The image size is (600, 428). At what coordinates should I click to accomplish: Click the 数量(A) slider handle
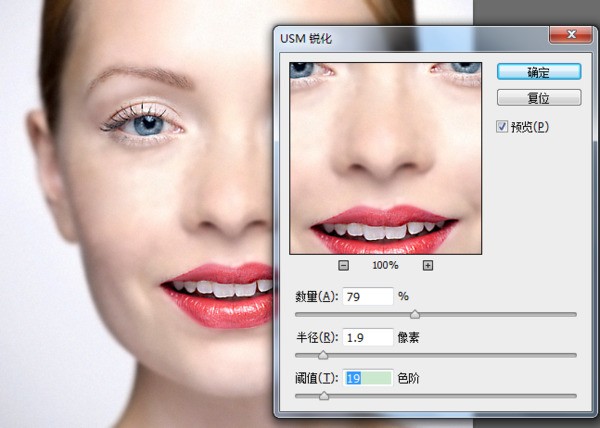(415, 314)
